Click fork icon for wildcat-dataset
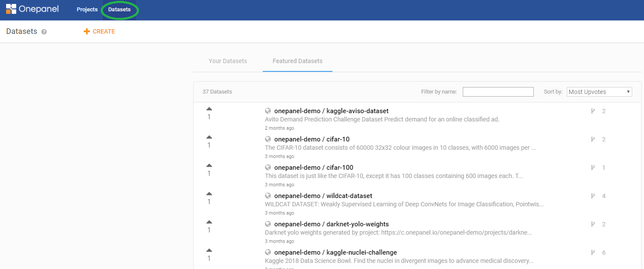Screen dimensions: 644x269 point(593,196)
